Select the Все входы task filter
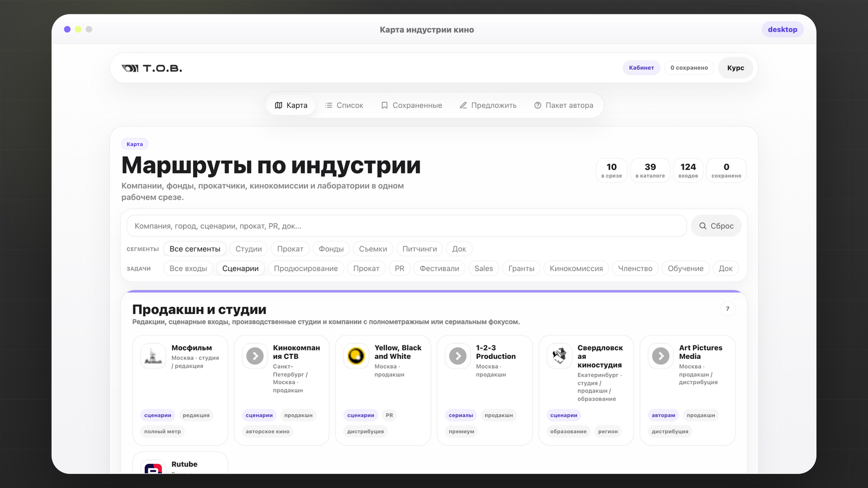The width and height of the screenshot is (868, 488). pos(188,269)
